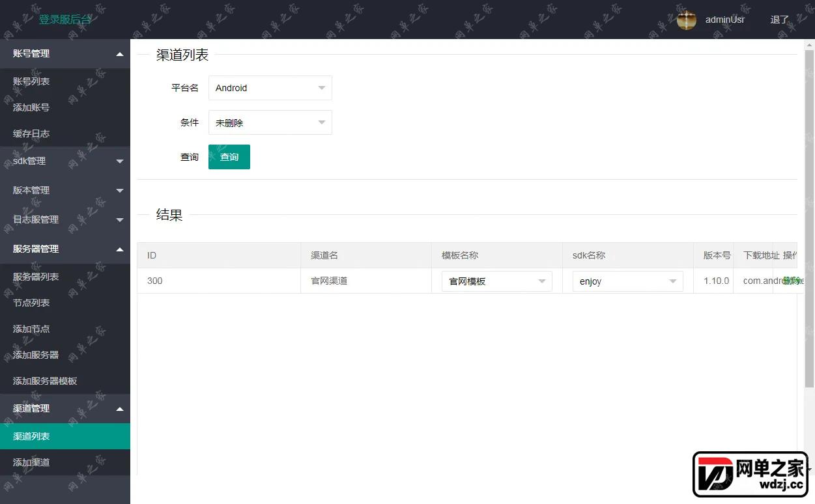Viewport: 815px width, 504px height.
Task: Open the 添加账号 sidebar item
Action: (65, 107)
